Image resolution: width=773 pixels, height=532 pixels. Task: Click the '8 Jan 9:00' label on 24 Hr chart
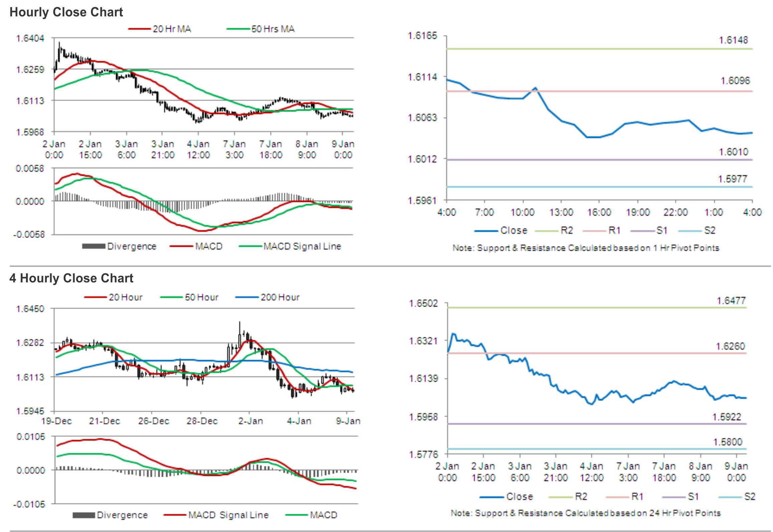pos(700,472)
